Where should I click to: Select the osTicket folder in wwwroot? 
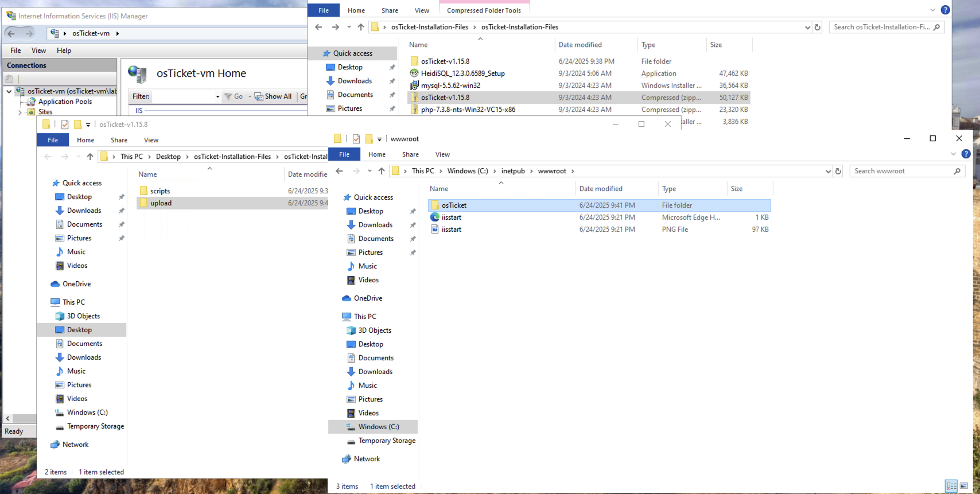click(600, 205)
